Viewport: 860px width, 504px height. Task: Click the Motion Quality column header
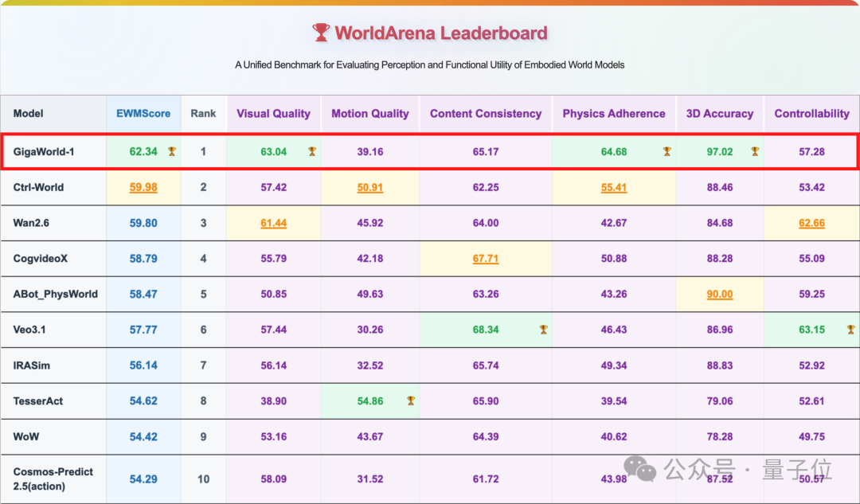[x=370, y=114]
